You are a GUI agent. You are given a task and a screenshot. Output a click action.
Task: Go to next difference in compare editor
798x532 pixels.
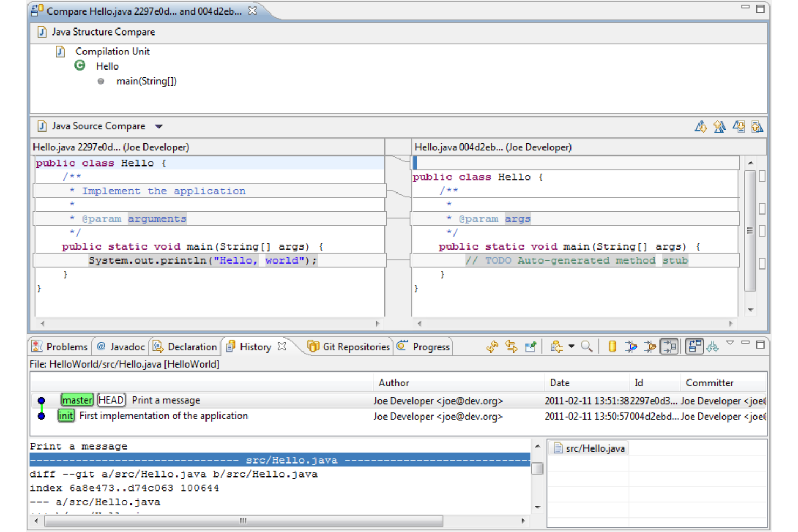[x=701, y=127]
